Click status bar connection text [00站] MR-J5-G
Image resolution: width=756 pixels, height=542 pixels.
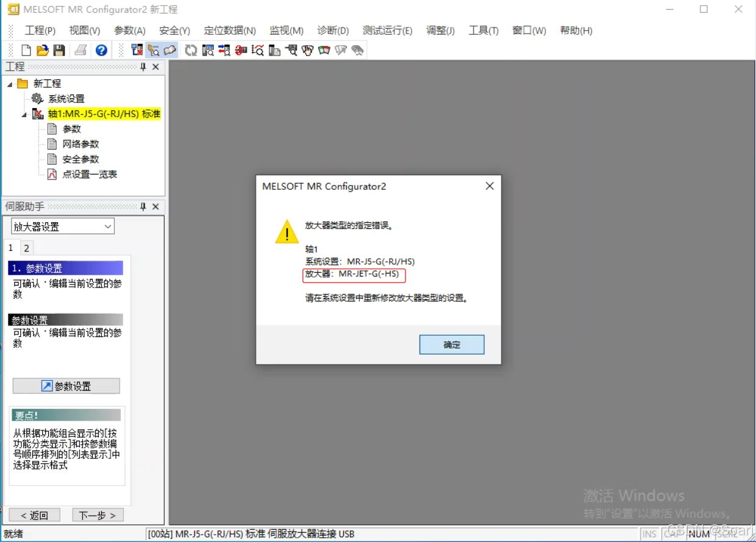pos(251,534)
